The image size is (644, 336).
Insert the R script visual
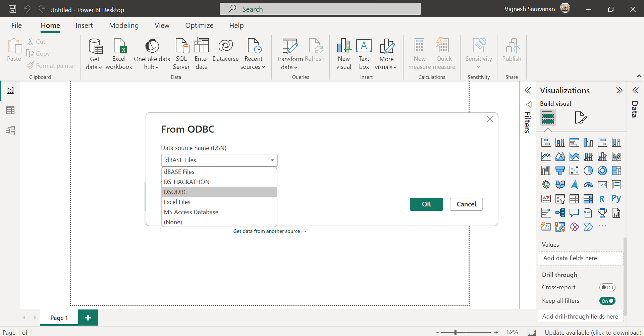[602, 198]
